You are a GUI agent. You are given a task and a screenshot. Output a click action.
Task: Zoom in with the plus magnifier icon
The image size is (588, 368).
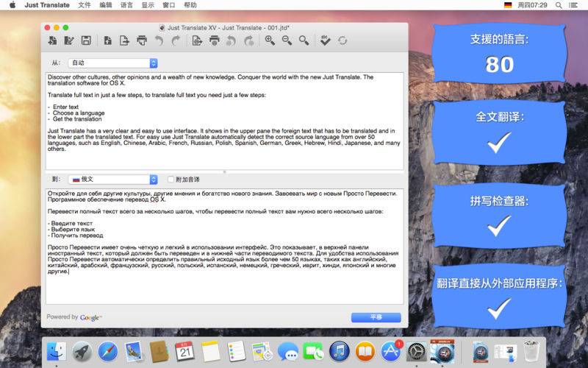click(x=270, y=40)
